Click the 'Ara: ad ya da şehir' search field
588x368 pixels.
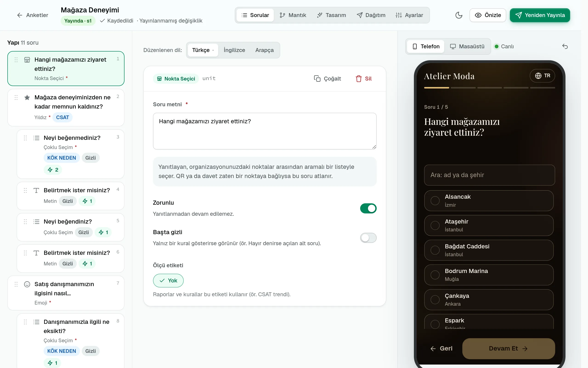click(x=489, y=175)
